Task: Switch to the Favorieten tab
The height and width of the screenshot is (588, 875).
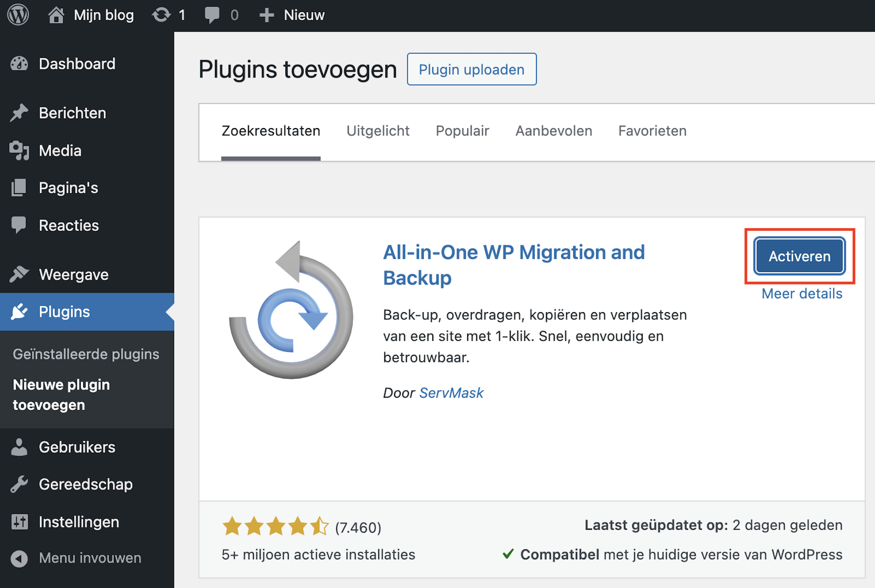Action: [x=652, y=131]
